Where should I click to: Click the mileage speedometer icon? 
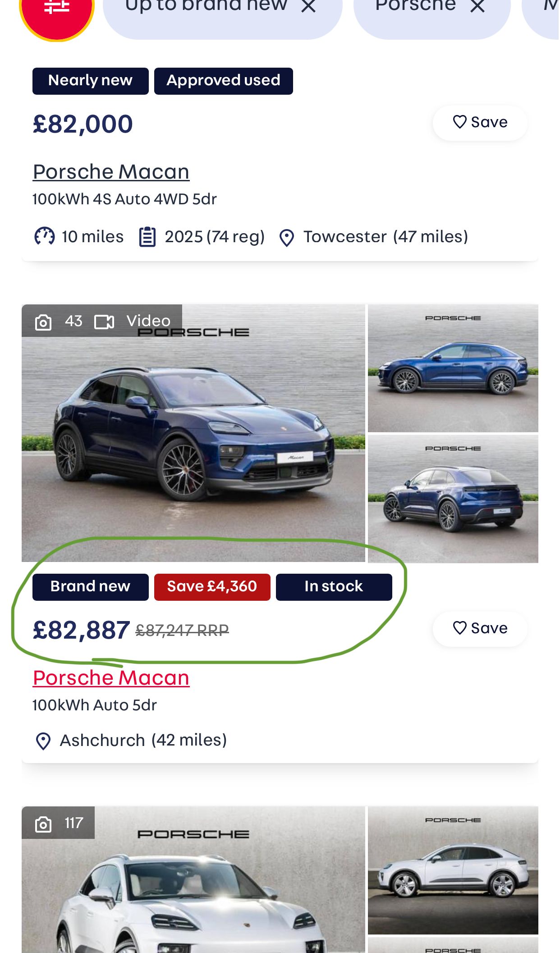(45, 237)
